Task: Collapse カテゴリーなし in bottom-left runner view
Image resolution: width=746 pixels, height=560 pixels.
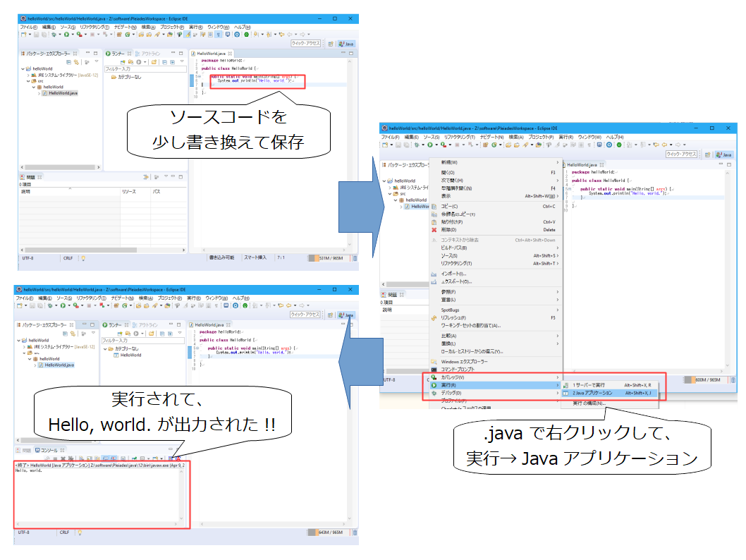Action: tap(105, 348)
